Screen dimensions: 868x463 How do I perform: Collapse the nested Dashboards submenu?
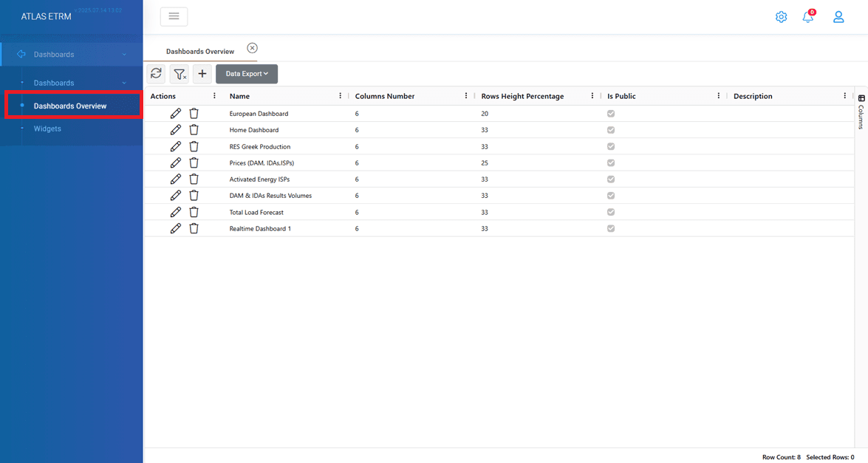[x=72, y=83]
